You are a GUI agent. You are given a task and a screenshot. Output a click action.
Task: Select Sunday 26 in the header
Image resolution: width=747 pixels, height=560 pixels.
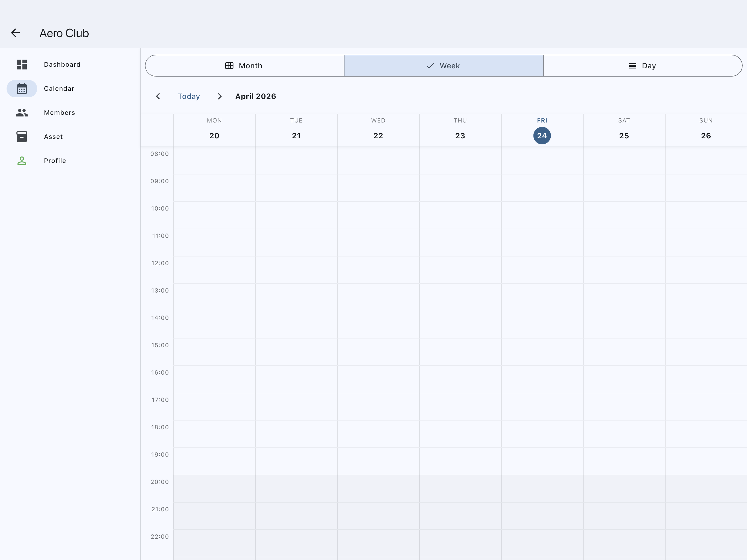pyautogui.click(x=706, y=130)
